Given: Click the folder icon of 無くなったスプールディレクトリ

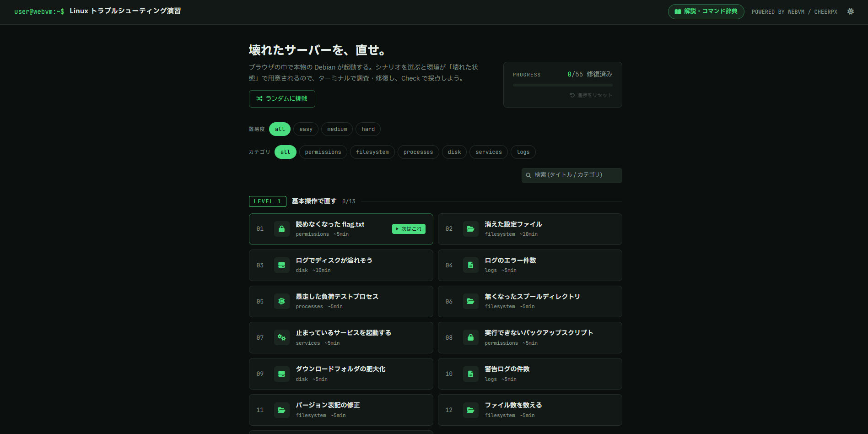Looking at the screenshot, I should pyautogui.click(x=470, y=301).
